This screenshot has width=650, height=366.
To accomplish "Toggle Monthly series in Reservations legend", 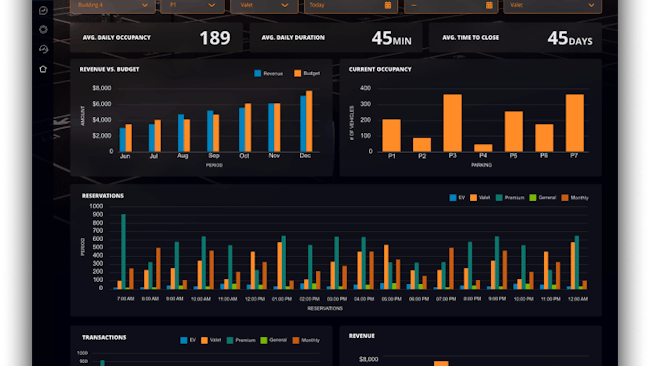I will (575, 198).
